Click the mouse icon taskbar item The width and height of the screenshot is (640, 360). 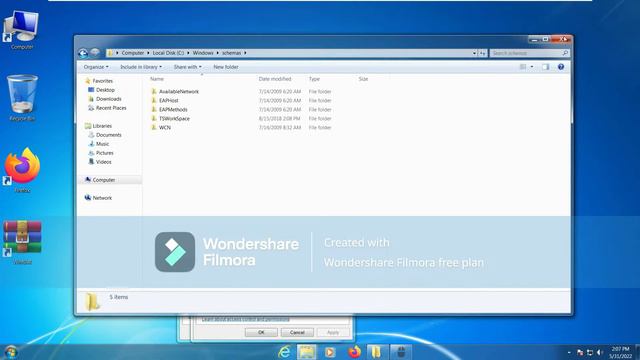click(x=401, y=352)
